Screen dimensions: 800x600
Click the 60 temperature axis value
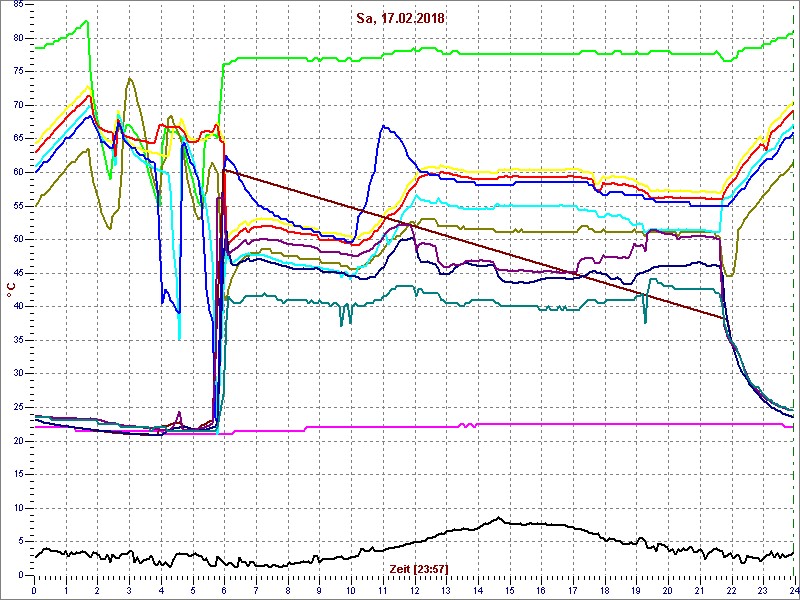point(18,172)
